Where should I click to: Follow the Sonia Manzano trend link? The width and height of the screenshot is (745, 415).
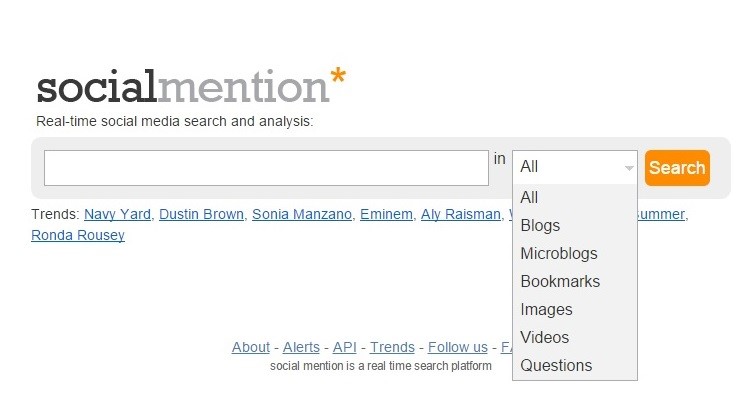pos(302,214)
